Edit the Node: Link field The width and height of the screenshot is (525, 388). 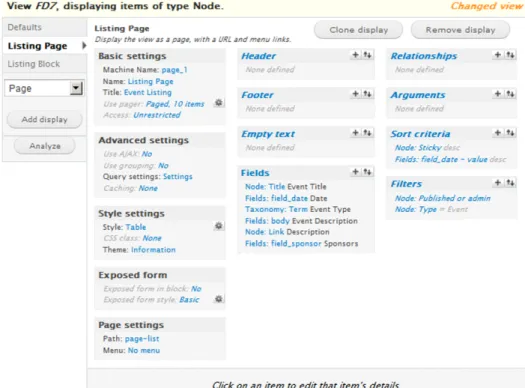(x=265, y=232)
